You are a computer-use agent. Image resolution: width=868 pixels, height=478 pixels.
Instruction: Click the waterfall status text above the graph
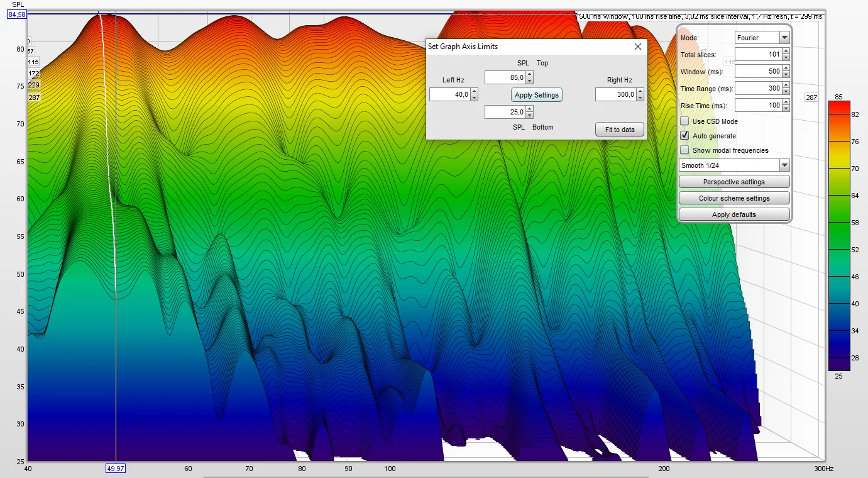coord(700,16)
